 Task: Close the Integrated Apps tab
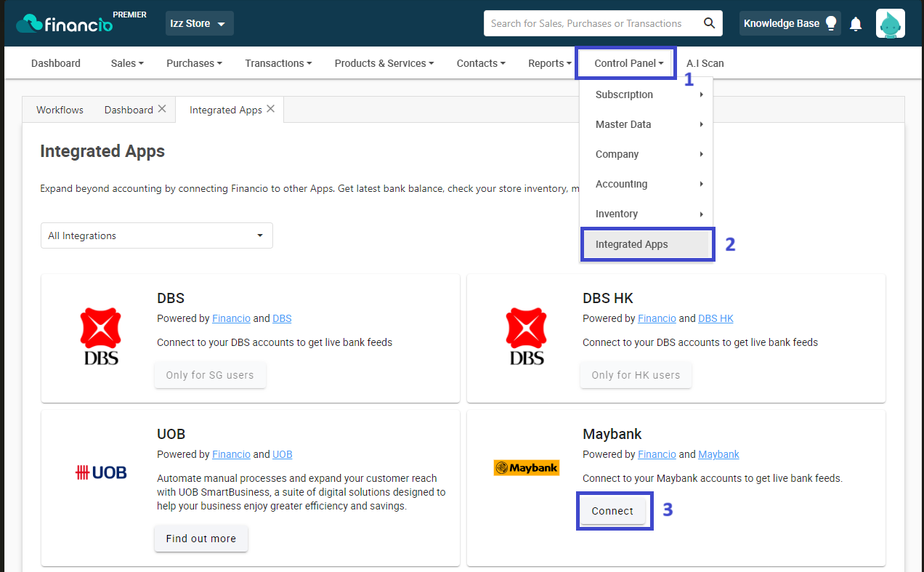point(270,109)
